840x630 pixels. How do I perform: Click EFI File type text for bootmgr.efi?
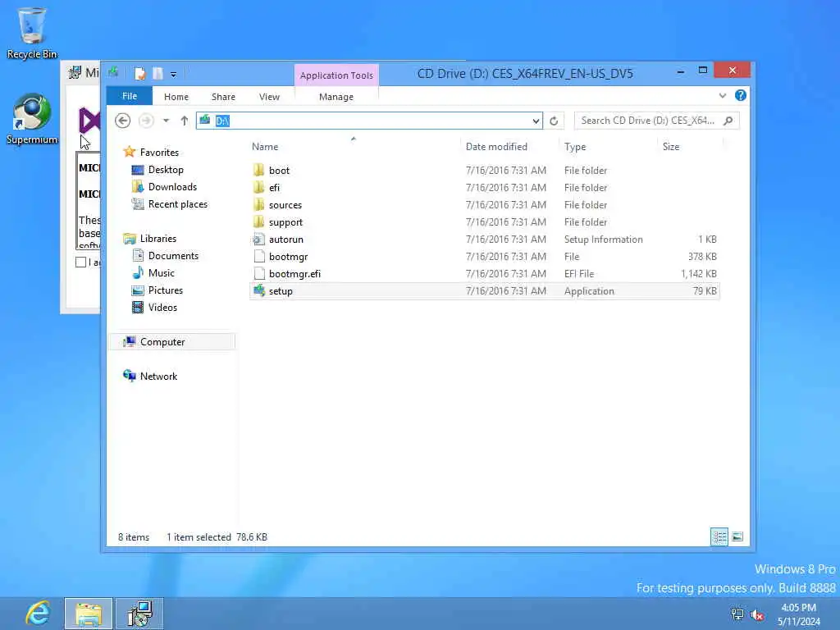pyautogui.click(x=579, y=274)
